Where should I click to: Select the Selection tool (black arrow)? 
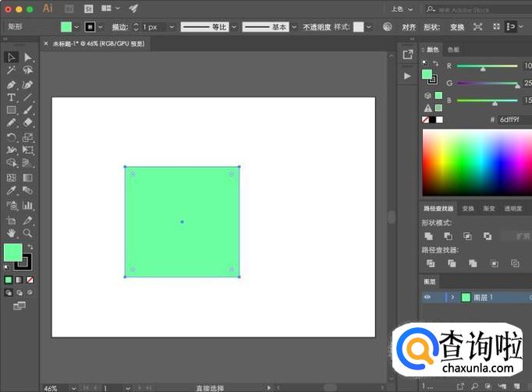tap(11, 58)
